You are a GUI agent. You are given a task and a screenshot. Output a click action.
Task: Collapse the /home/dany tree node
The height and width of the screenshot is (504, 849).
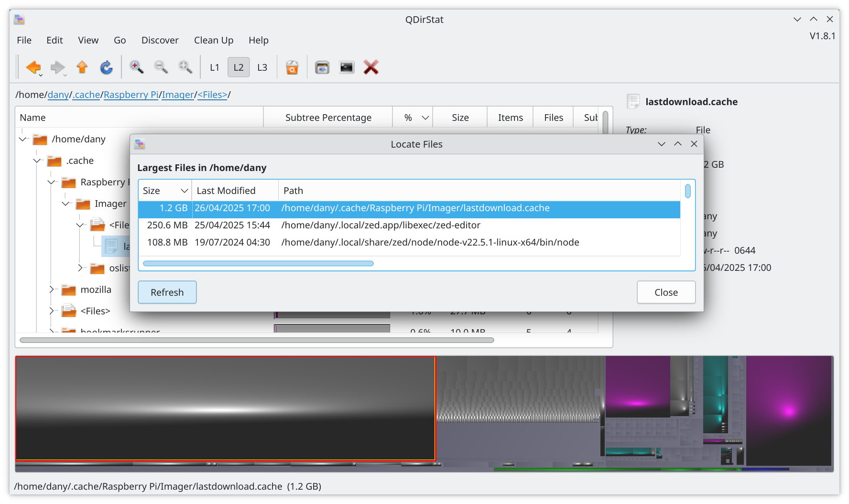[x=22, y=139]
